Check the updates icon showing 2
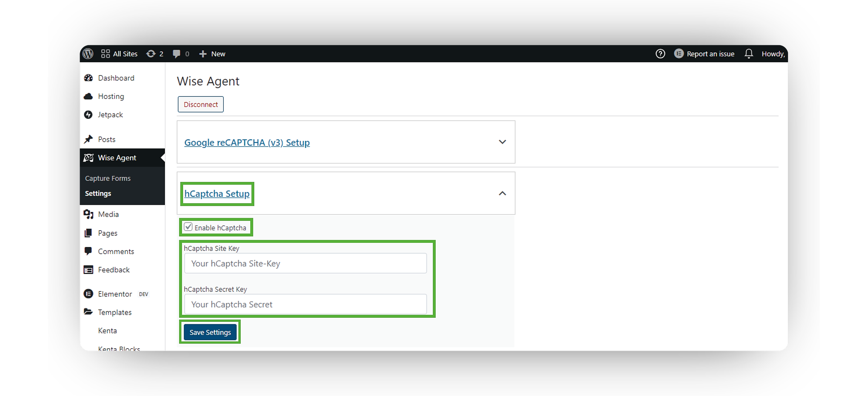 click(151, 54)
